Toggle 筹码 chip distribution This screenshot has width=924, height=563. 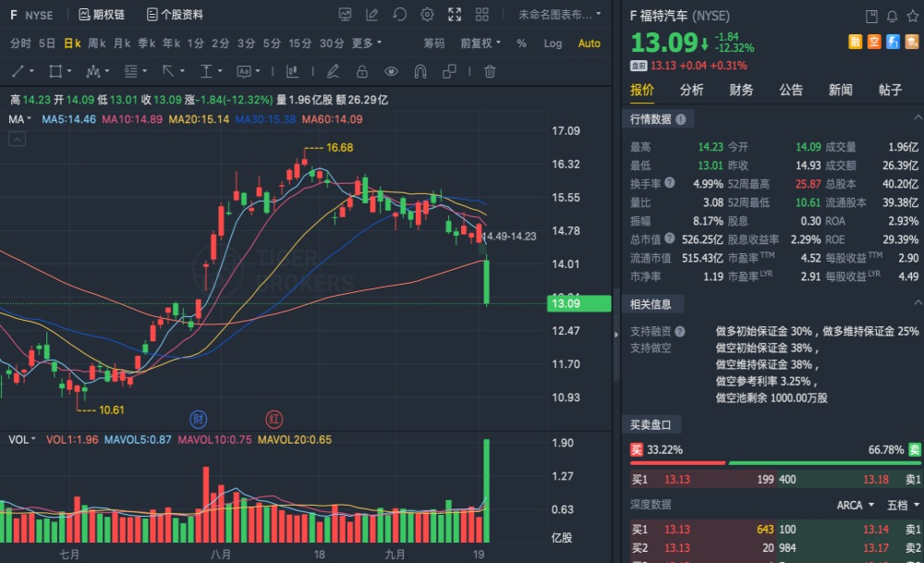point(433,43)
